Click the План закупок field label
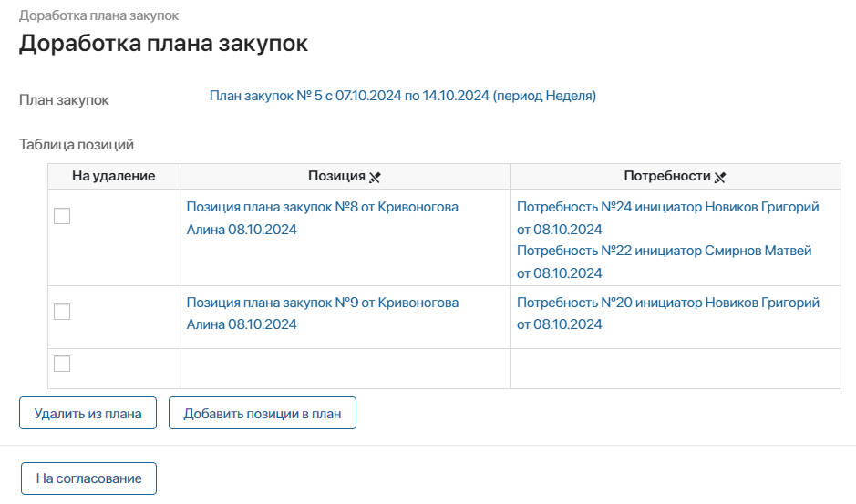Viewport: 856px width, 504px height. tap(64, 100)
